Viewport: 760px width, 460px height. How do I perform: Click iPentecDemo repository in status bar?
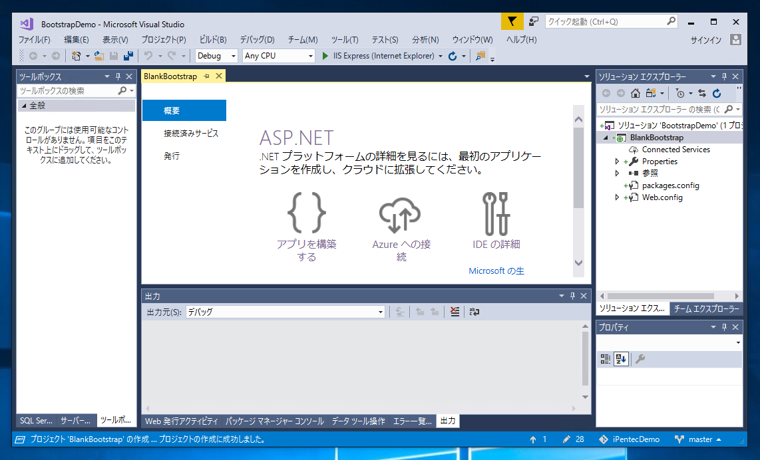(630, 440)
